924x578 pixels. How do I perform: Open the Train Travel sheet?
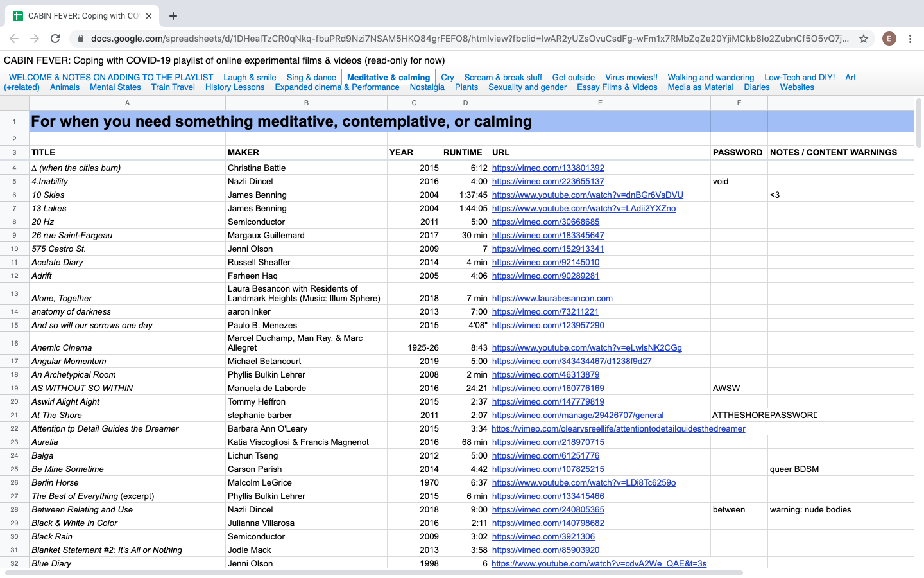pos(173,87)
